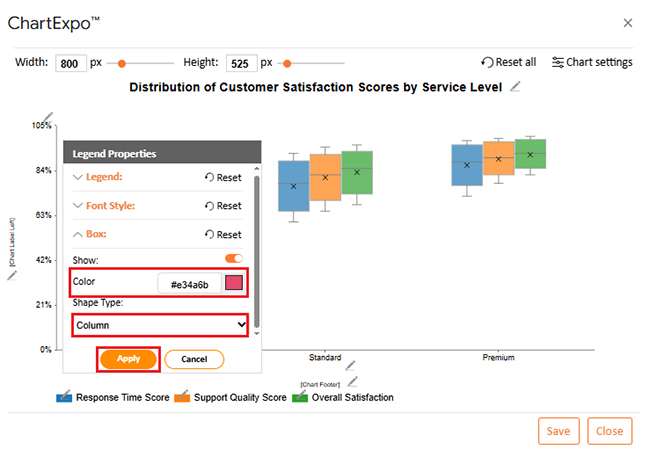Expand the Font Style section
The width and height of the screenshot is (650, 457).
coord(104,206)
